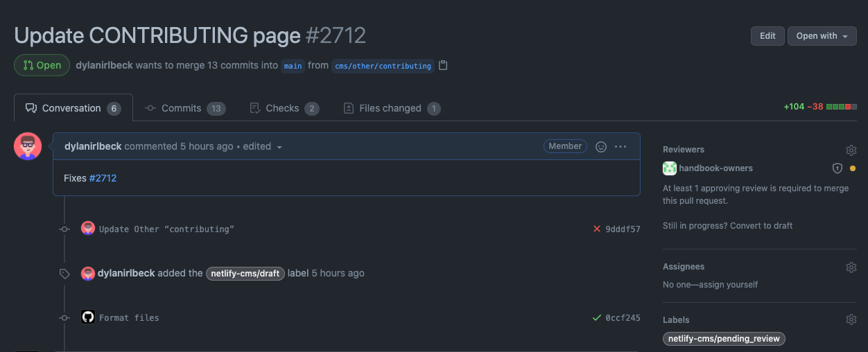The width and height of the screenshot is (868, 352).
Task: Open the comment's three-dot options menu
Action: coord(620,147)
